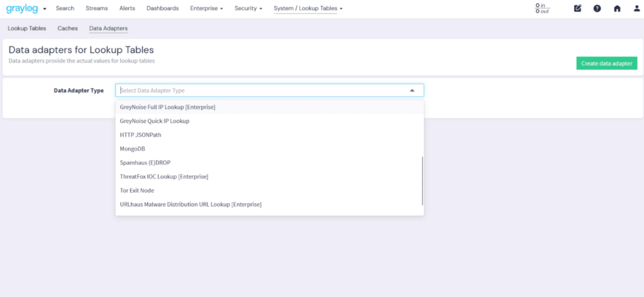The width and height of the screenshot is (644, 297).
Task: Expand the caret next to Graylog logo
Action: point(45,9)
